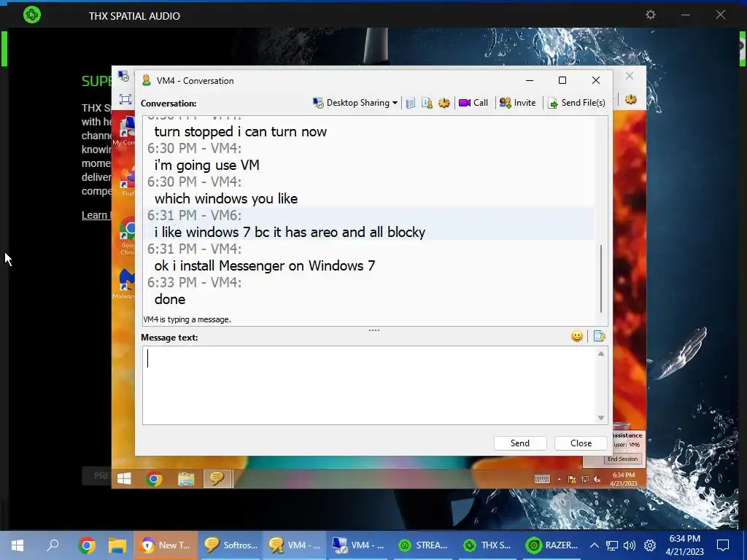This screenshot has height=560, width=747.
Task: Show hidden icons in the remote tray
Action: (x=560, y=480)
